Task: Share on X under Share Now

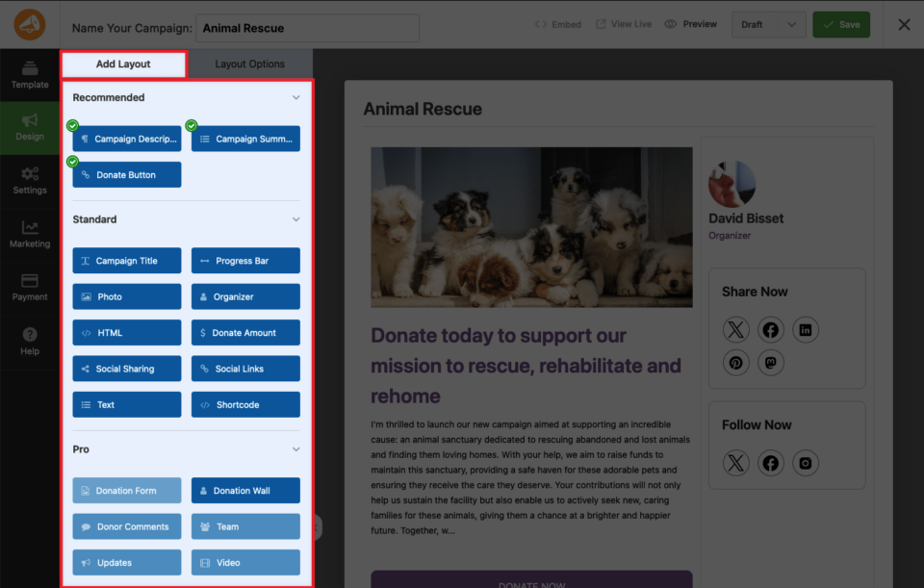Action: click(736, 329)
